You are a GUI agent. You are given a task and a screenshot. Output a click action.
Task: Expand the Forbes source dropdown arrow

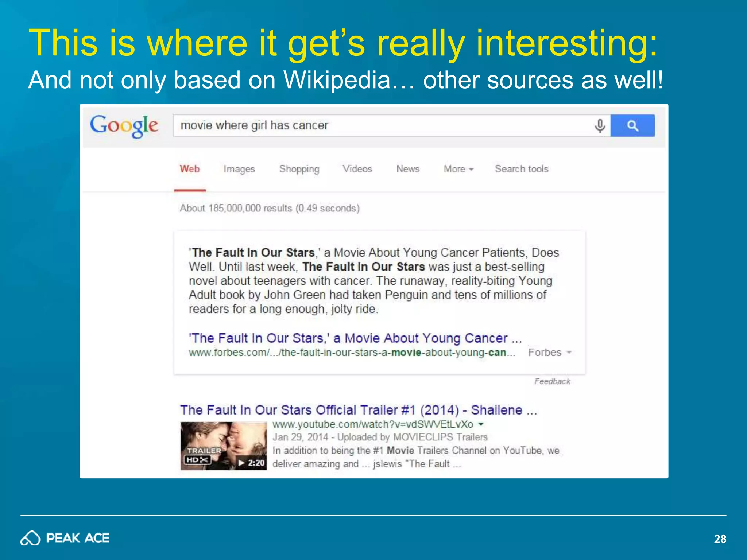(568, 353)
